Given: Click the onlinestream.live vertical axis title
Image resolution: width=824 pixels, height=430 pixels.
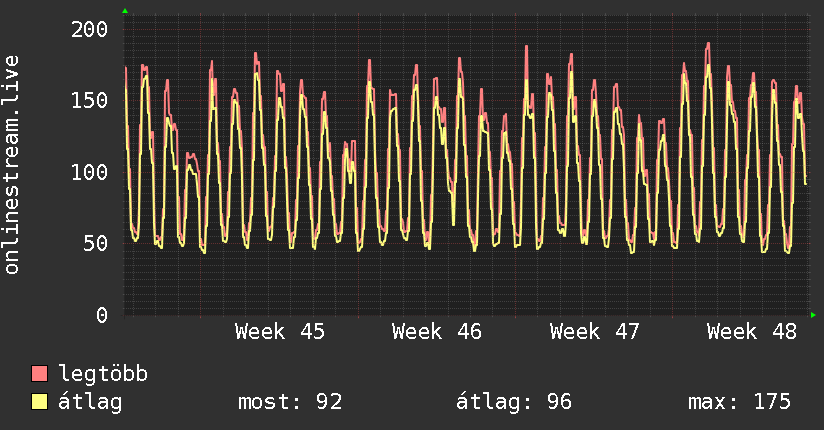Looking at the screenshot, I should pyautogui.click(x=11, y=165).
